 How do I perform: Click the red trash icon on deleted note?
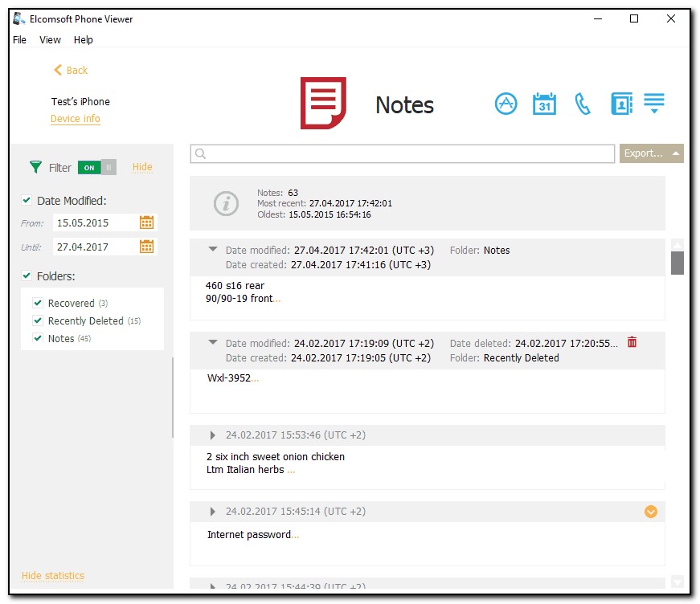[x=632, y=342]
